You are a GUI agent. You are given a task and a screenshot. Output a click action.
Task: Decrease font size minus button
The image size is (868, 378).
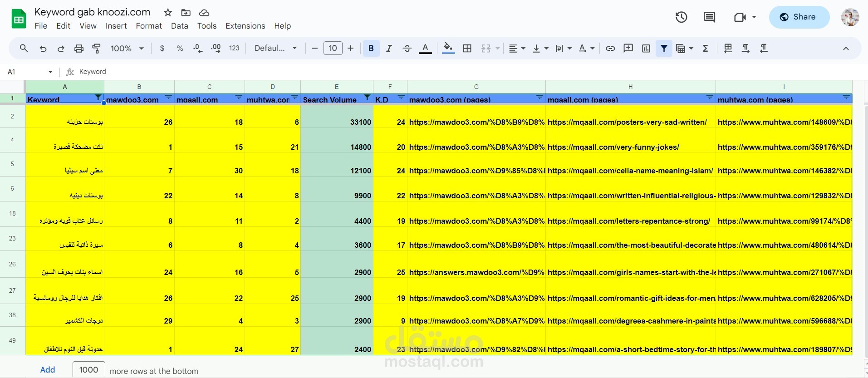314,48
